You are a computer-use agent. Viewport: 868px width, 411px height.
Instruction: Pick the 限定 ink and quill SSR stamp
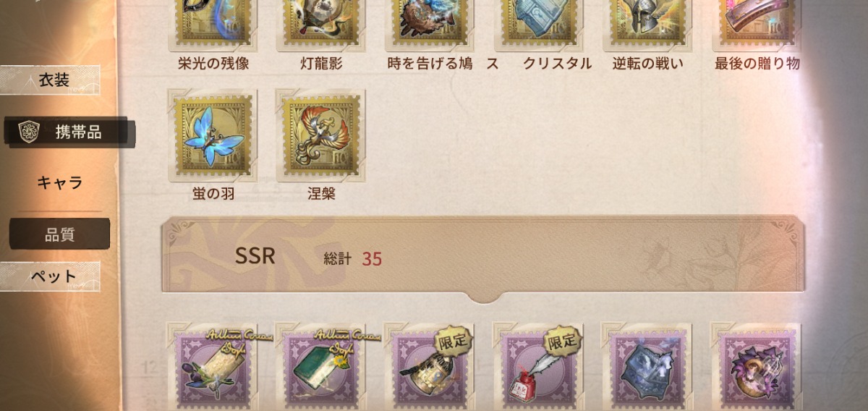pos(537,367)
